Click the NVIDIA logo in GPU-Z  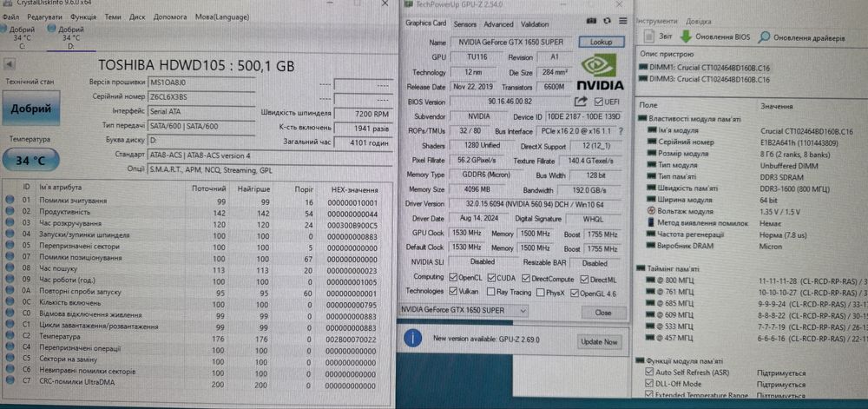(600, 72)
